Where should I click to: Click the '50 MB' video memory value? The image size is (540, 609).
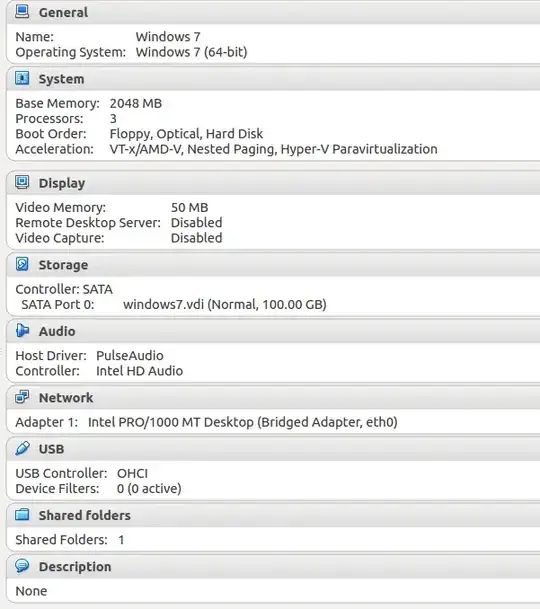pos(190,207)
